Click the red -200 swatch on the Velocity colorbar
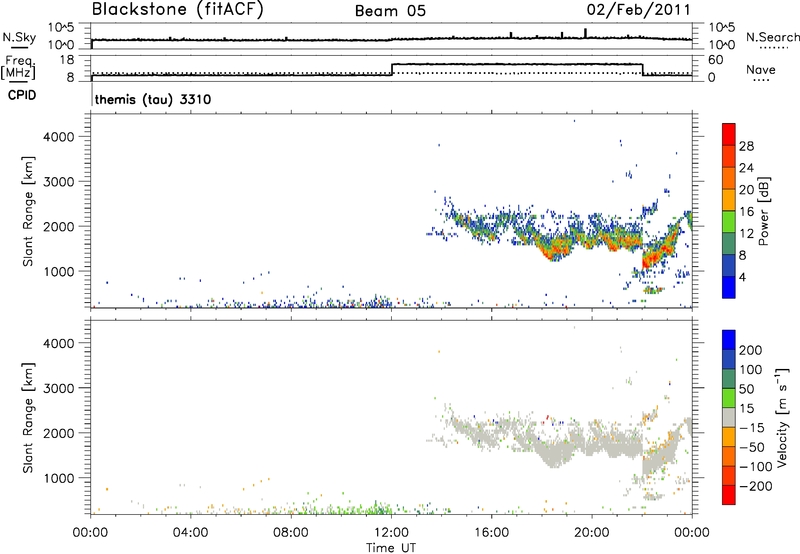This screenshot has width=800, height=554. pyautogui.click(x=729, y=495)
